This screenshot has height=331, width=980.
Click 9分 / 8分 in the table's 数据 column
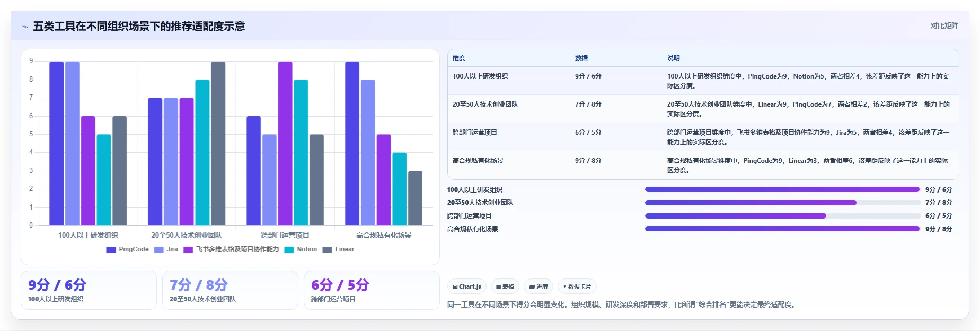pyautogui.click(x=588, y=161)
